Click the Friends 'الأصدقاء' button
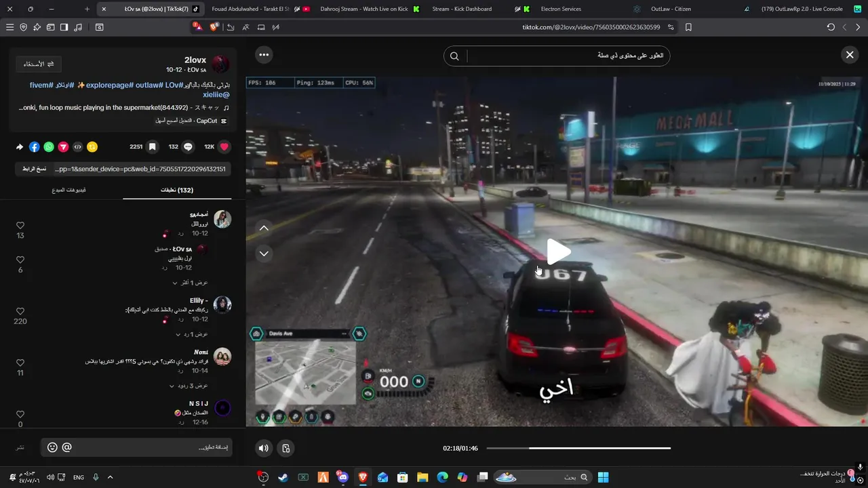This screenshot has height=488, width=868. coord(39,64)
